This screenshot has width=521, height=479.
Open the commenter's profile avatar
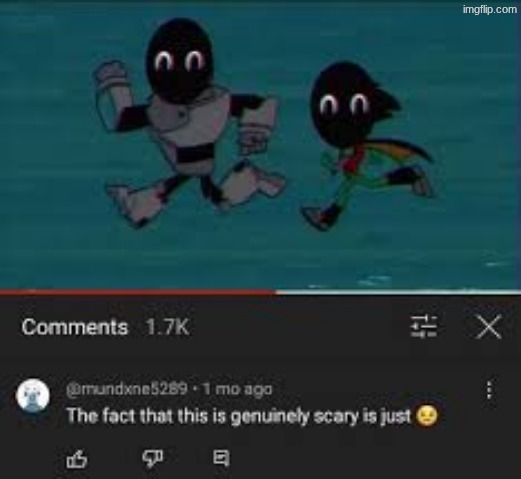pos(33,395)
